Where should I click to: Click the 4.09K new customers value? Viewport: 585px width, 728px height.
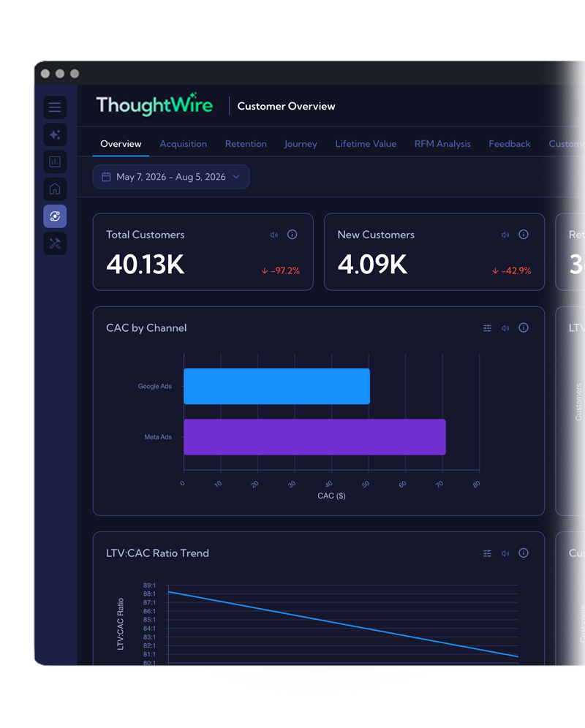point(373,265)
